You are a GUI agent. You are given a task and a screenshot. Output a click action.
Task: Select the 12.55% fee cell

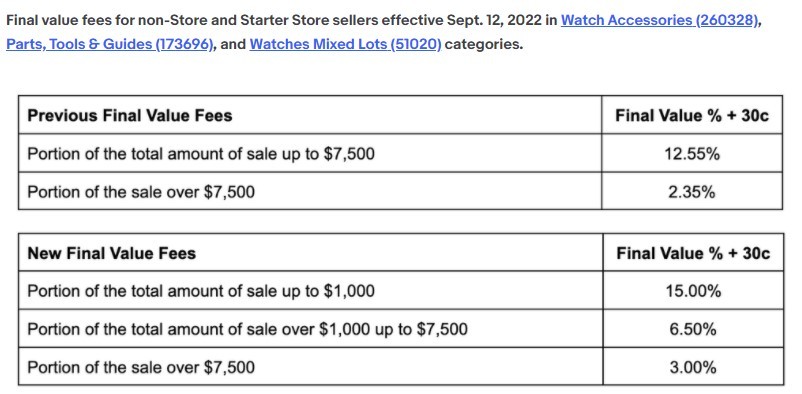point(692,154)
